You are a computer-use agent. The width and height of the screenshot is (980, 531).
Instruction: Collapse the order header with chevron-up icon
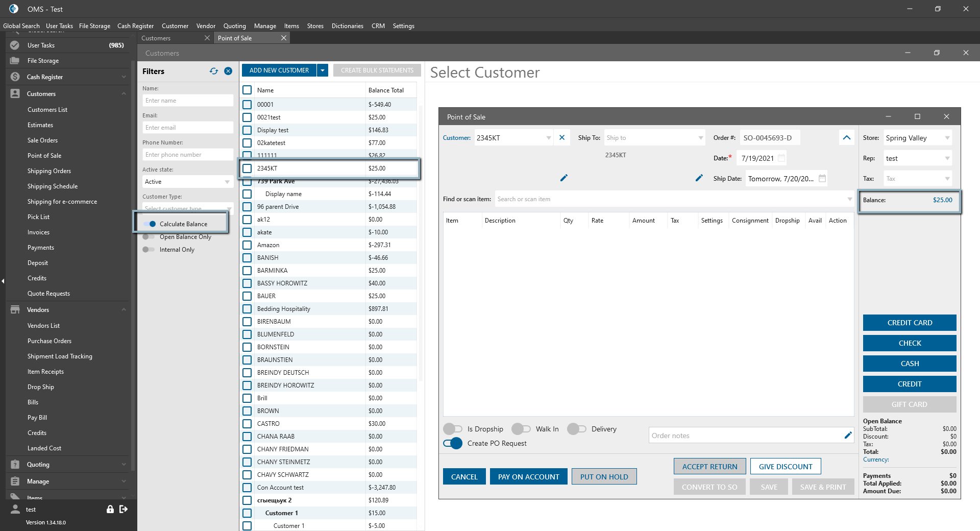(846, 138)
